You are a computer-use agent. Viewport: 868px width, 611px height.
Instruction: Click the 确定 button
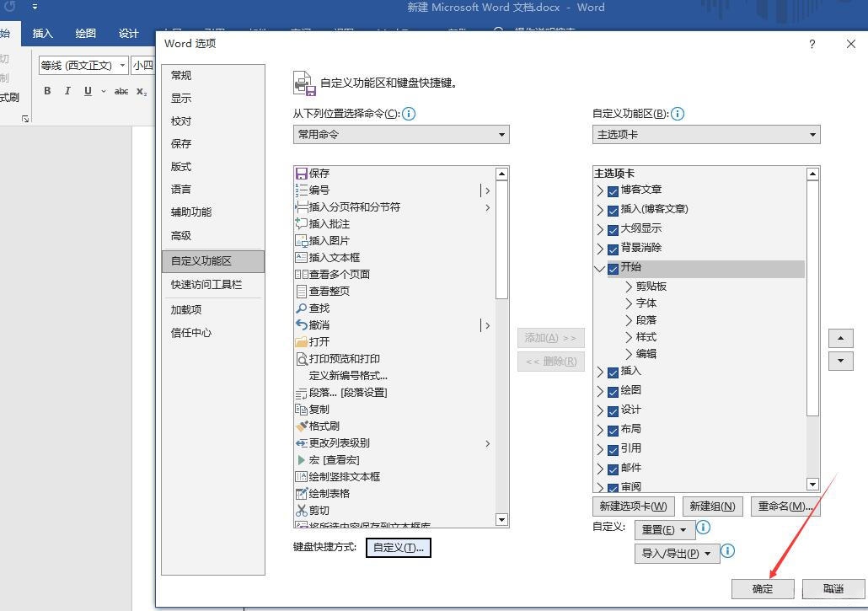(761, 589)
